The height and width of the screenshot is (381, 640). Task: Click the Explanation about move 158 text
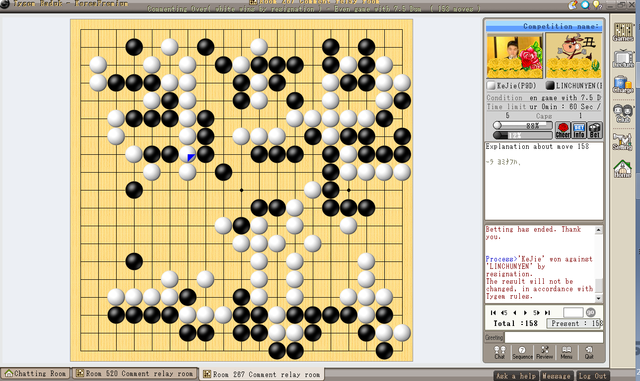pos(537,146)
